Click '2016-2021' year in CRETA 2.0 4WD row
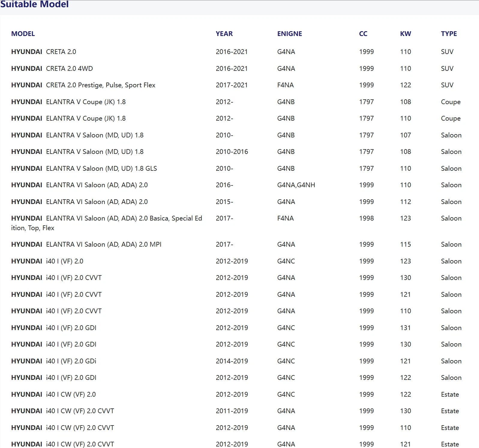479x448 pixels. 232,69
